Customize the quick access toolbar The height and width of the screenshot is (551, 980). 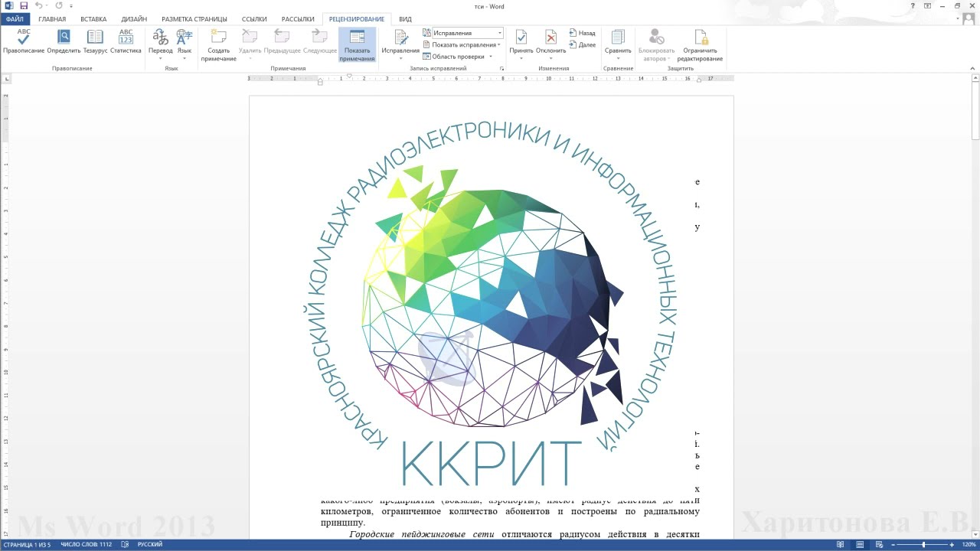pos(71,6)
